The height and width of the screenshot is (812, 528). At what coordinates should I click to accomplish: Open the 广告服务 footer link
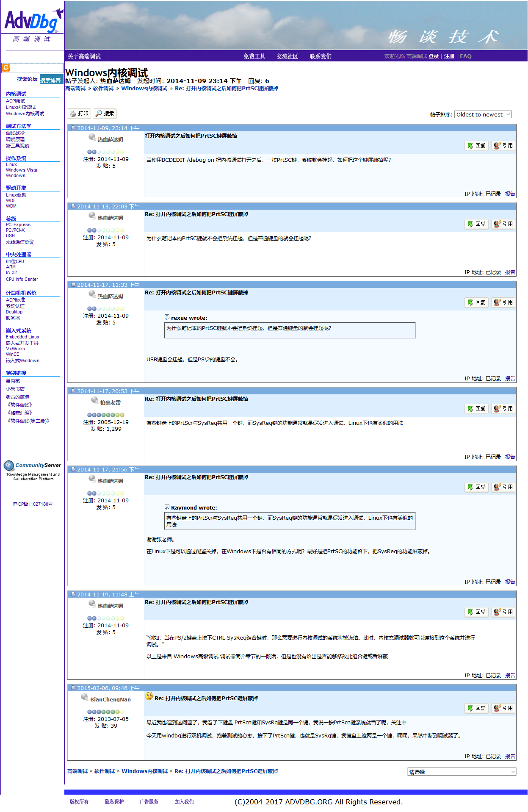149,801
